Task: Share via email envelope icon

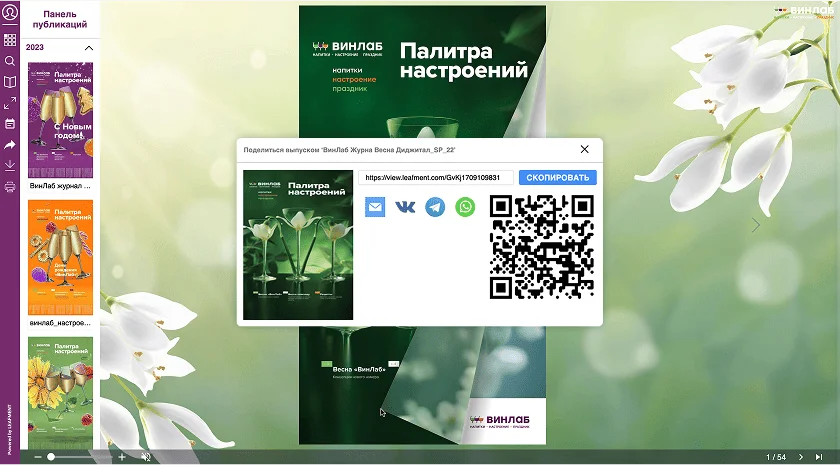Action: point(375,207)
